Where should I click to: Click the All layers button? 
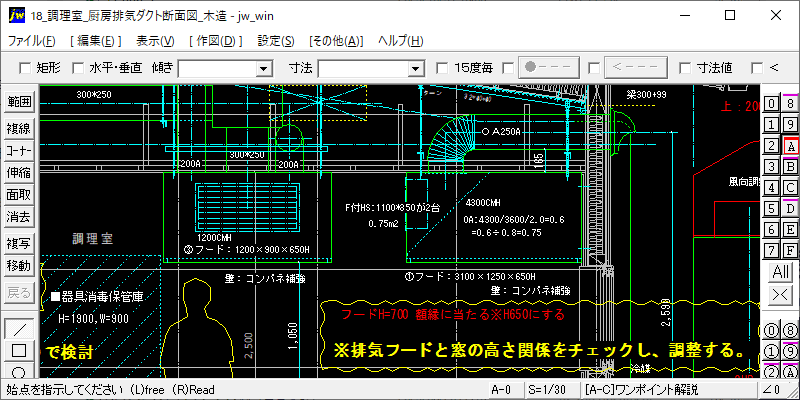[781, 272]
